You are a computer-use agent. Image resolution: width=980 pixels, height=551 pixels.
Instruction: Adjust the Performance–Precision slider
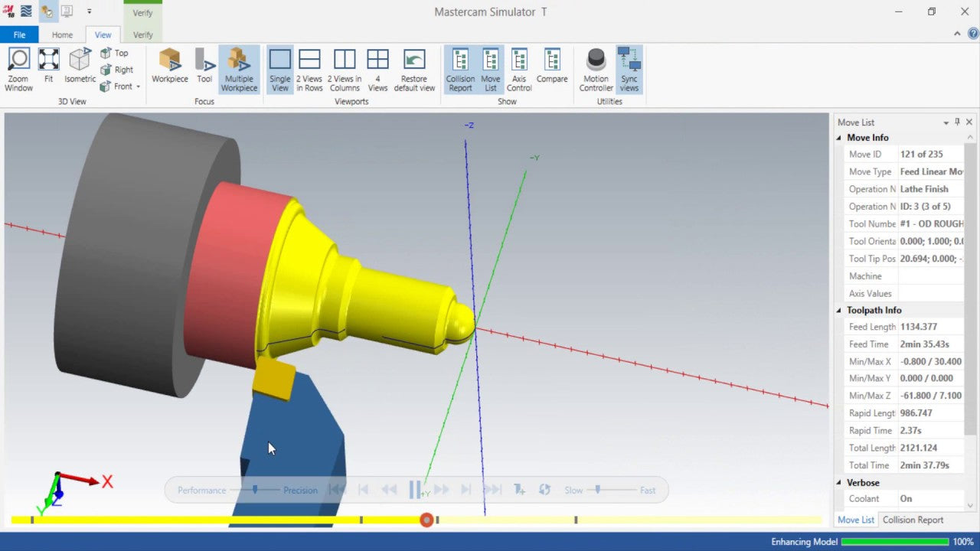pos(255,490)
